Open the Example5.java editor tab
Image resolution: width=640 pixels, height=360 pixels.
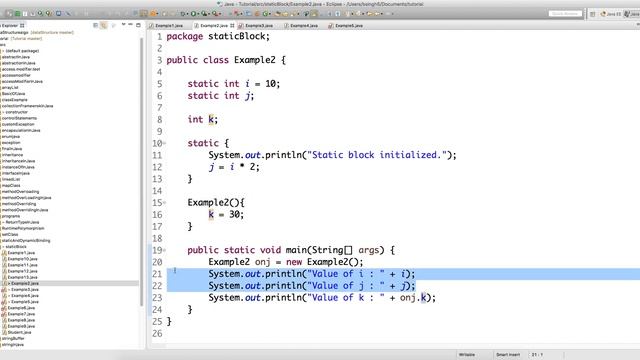pos(348,25)
